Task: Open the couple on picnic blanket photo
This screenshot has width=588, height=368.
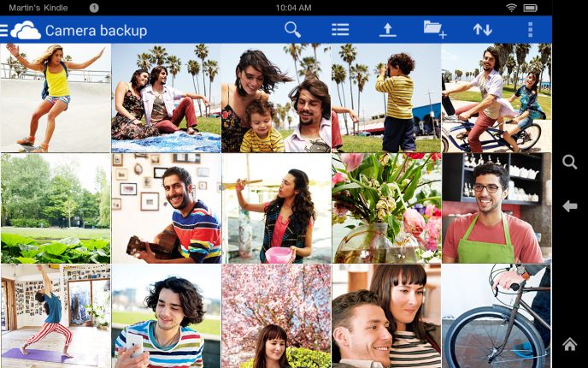Action: (166, 98)
